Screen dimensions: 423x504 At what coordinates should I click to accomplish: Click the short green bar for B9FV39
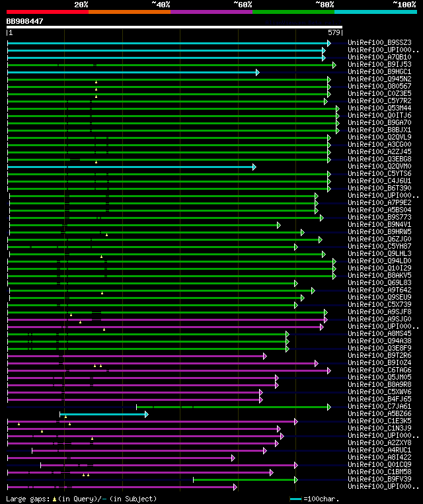point(245,480)
